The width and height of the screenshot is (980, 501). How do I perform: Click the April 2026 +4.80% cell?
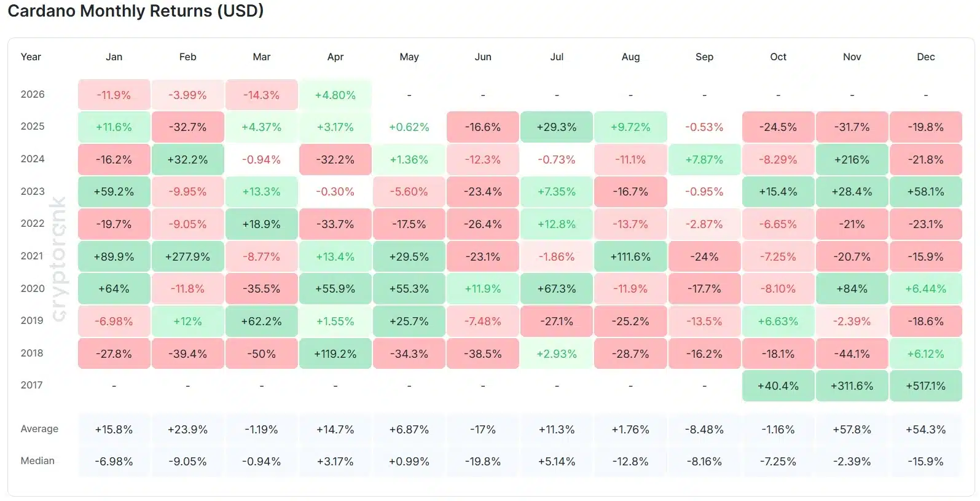[x=335, y=95]
